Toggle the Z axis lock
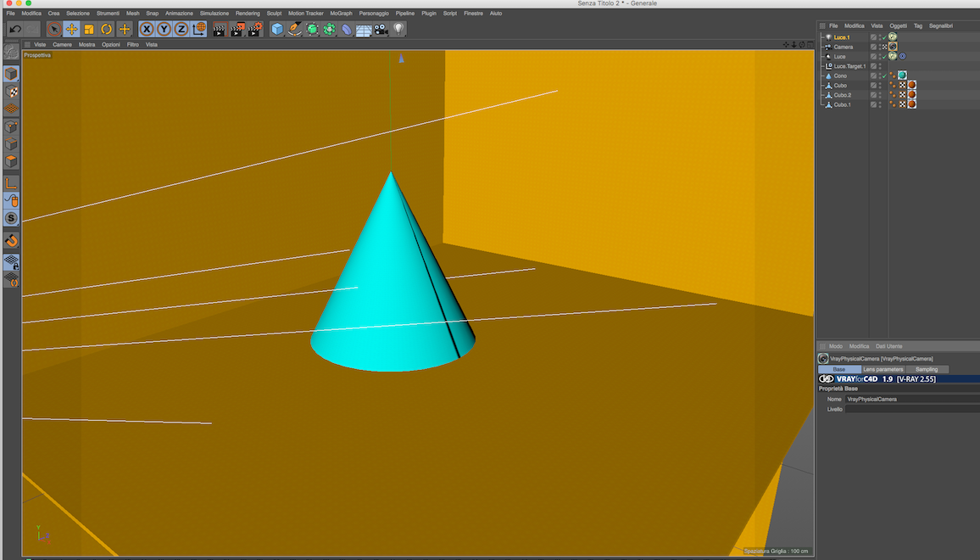Viewport: 980px width, 560px height. (181, 29)
